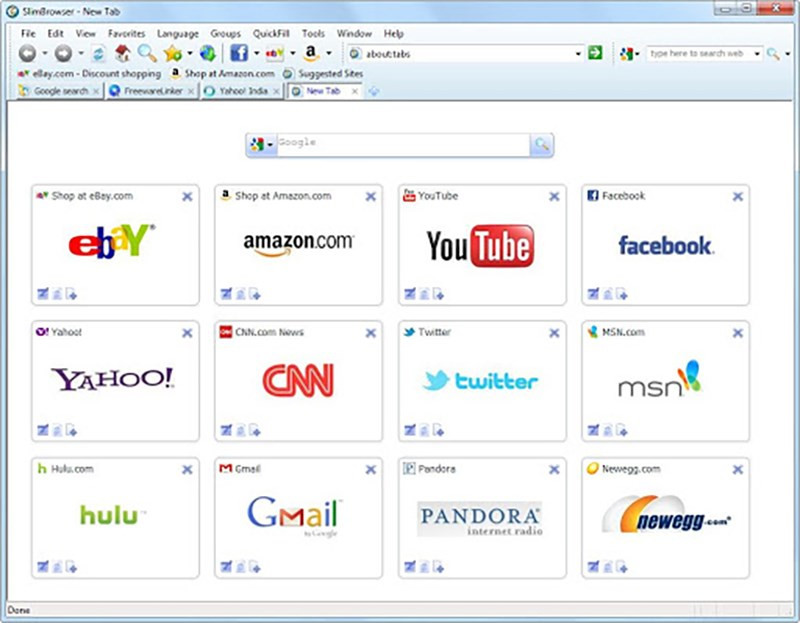Open the search engine selector in the center search box
800x623 pixels.
coord(262,145)
